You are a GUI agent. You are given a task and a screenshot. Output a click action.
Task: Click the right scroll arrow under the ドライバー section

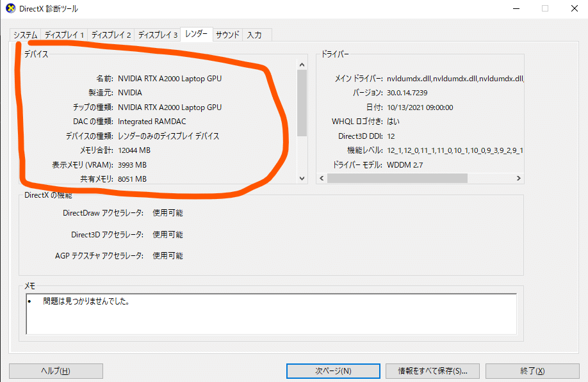coord(518,179)
